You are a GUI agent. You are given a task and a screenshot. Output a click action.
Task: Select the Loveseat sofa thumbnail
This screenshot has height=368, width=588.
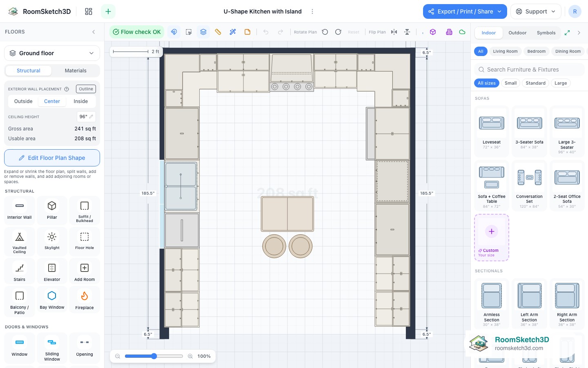coord(492,131)
